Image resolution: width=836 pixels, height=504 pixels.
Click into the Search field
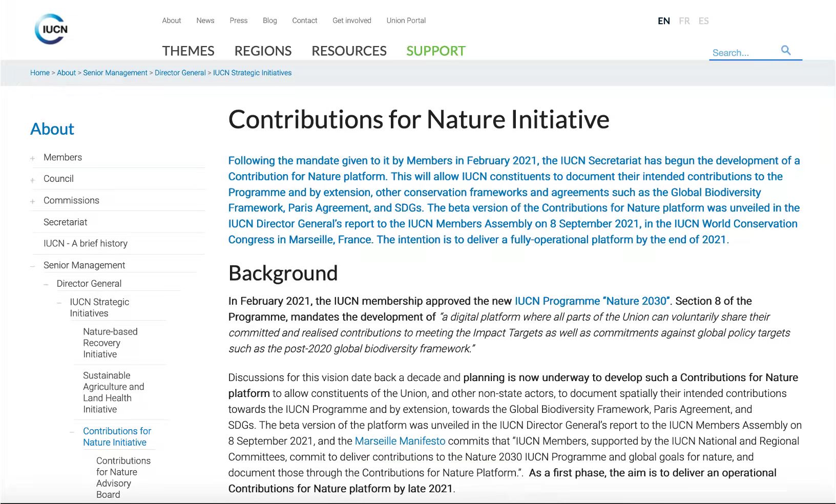[x=743, y=53]
